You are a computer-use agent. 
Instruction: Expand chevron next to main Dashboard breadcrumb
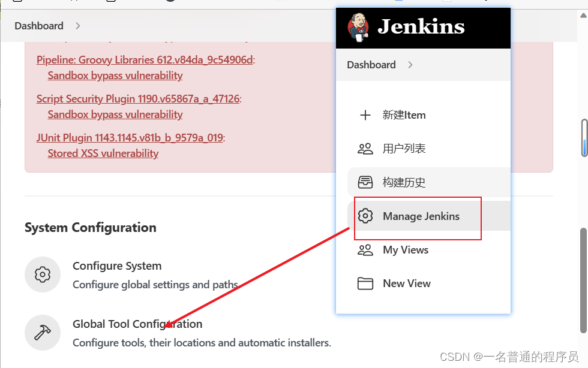(77, 26)
